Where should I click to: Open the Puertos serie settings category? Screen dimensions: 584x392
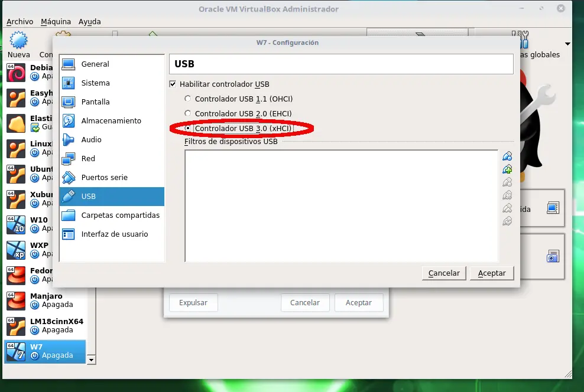tap(112, 178)
